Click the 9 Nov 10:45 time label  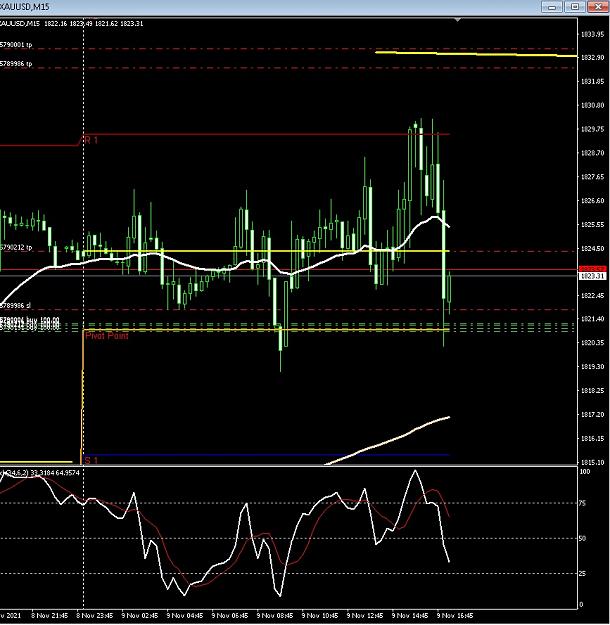(x=320, y=615)
